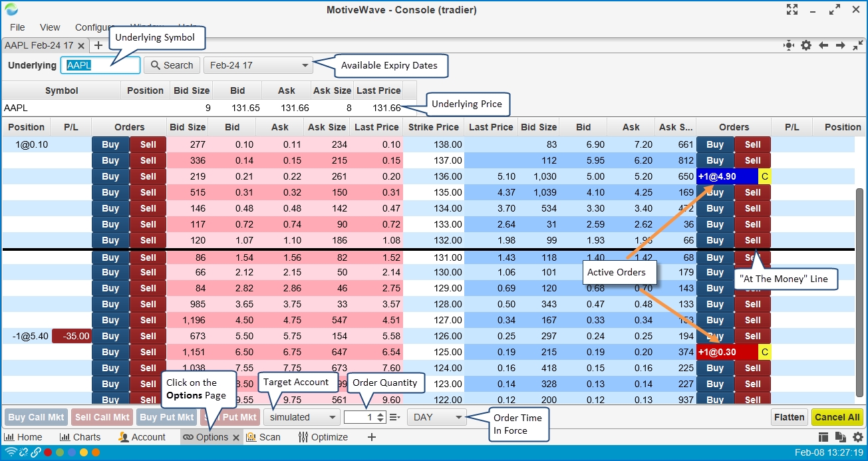Click the -35.00 P/L cell
This screenshot has width=868, height=461.
(71, 336)
